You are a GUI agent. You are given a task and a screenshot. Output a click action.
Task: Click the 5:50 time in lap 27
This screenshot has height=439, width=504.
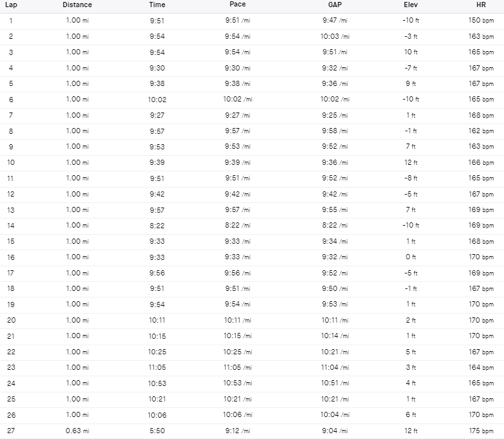(x=157, y=431)
